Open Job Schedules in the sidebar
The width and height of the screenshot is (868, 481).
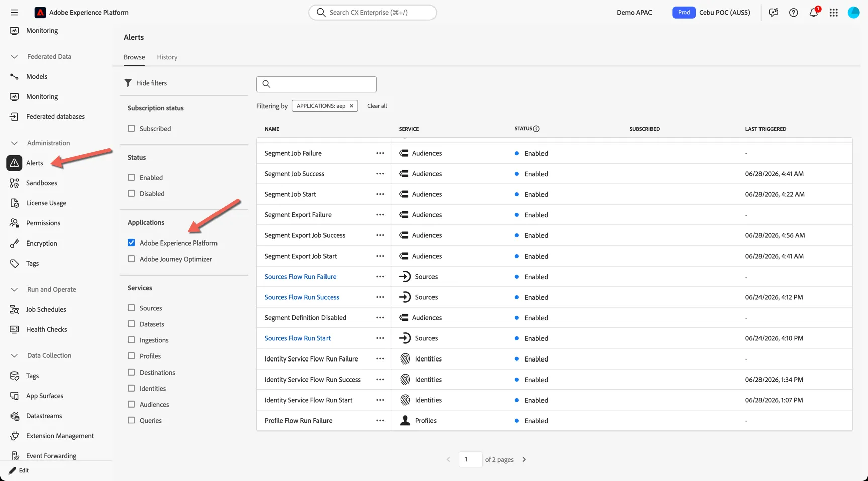pyautogui.click(x=46, y=309)
